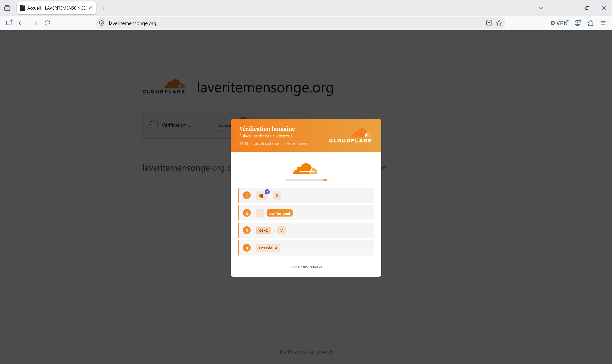Toggle the browser sidebar icon
The height and width of the screenshot is (364, 612).
[x=9, y=23]
